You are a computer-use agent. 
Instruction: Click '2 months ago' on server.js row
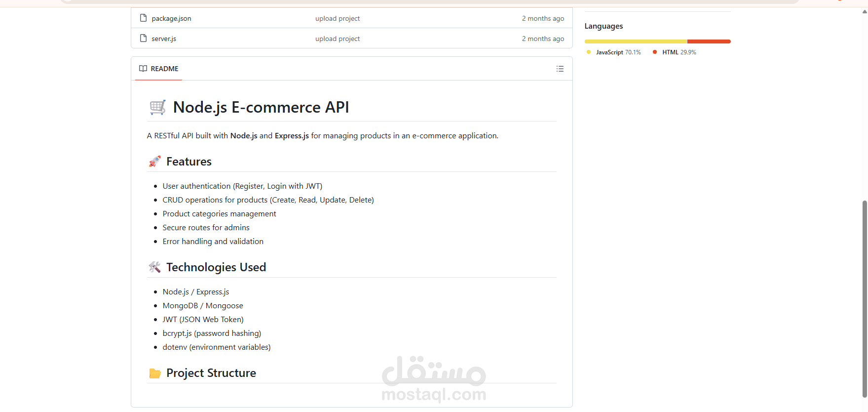click(x=543, y=39)
